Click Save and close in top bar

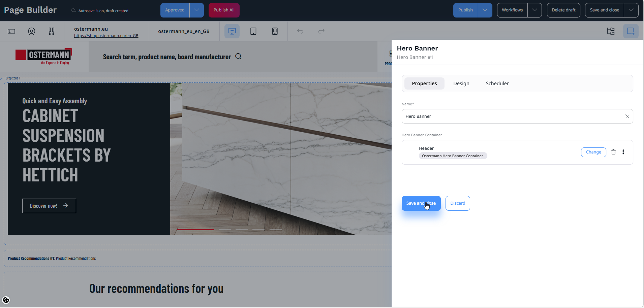[x=605, y=10]
